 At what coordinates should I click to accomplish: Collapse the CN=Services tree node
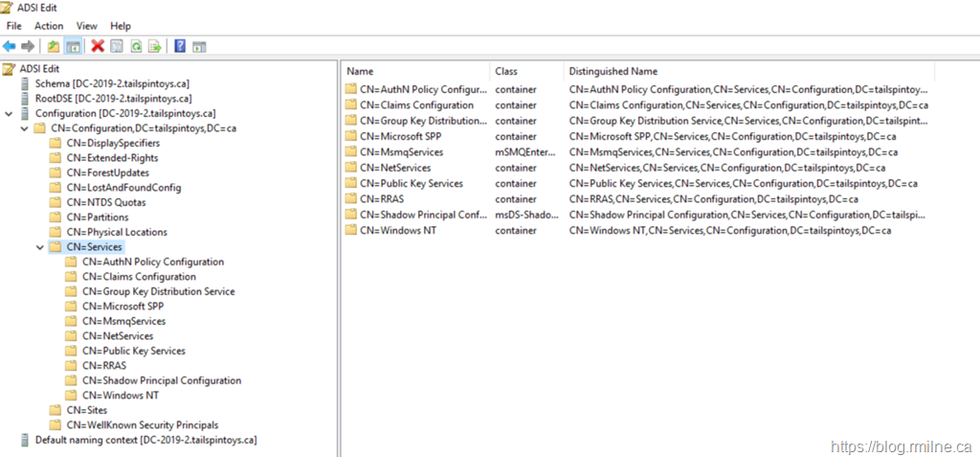pos(39,247)
